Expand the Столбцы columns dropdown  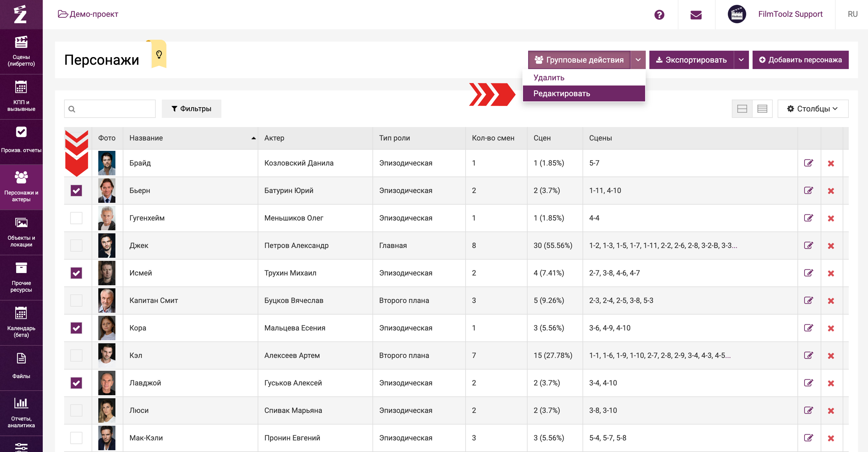pyautogui.click(x=812, y=108)
